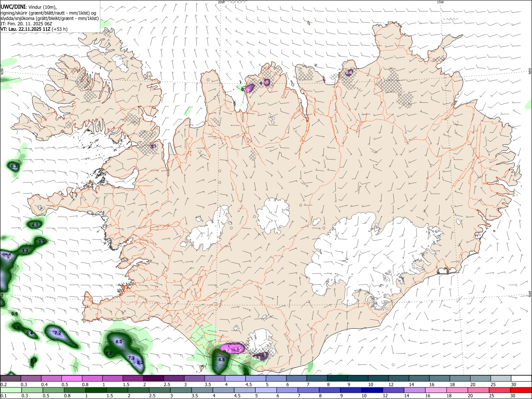Pick lower scale swatch between 25 and 30
Viewport: 532px width, 399px height.
tap(500, 390)
